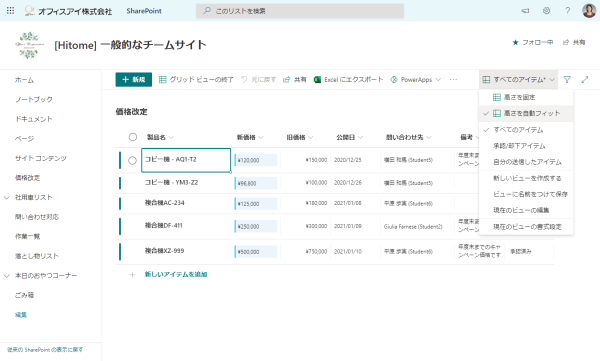
Task: Toggle the select-all circle in header
Action: (x=133, y=137)
